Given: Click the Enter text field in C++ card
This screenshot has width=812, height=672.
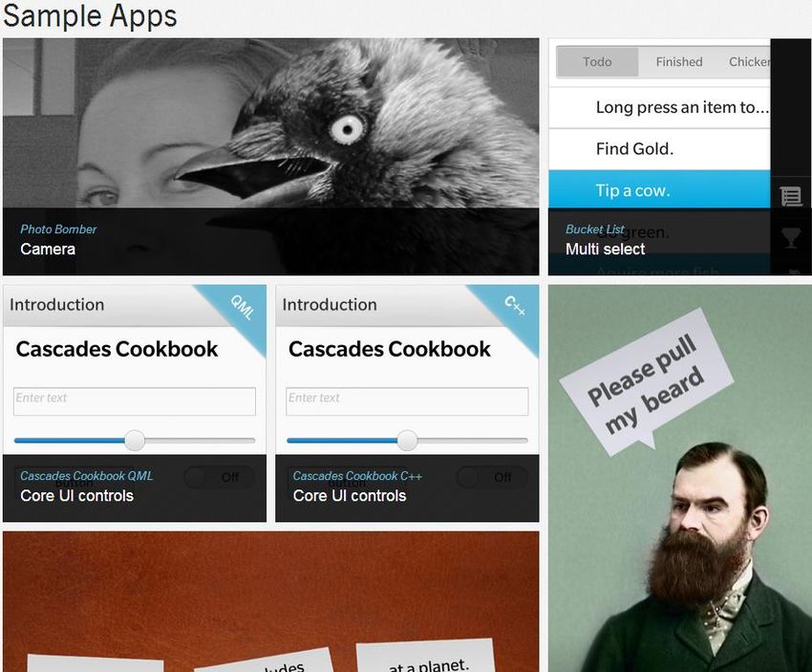Looking at the screenshot, I should [407, 401].
